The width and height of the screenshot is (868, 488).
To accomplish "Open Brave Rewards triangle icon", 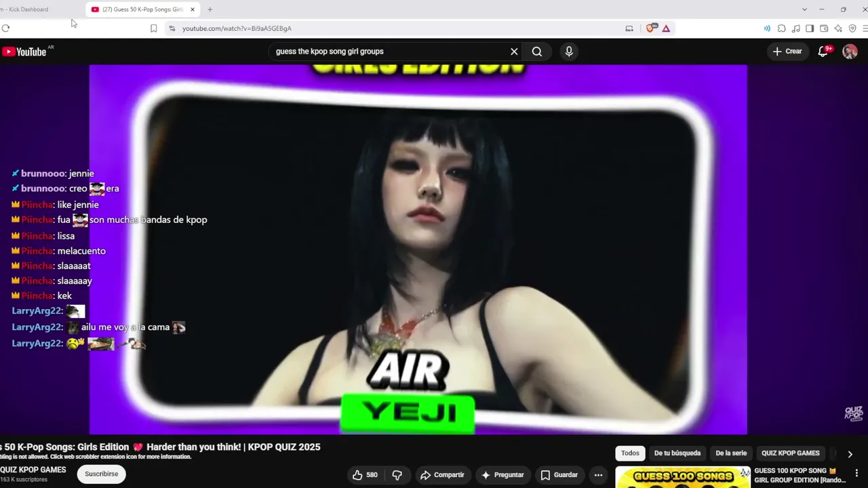I will tap(666, 28).
